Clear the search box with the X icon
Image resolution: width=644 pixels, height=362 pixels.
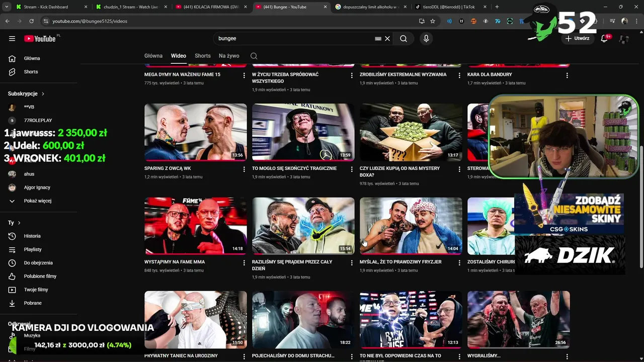[x=387, y=39]
